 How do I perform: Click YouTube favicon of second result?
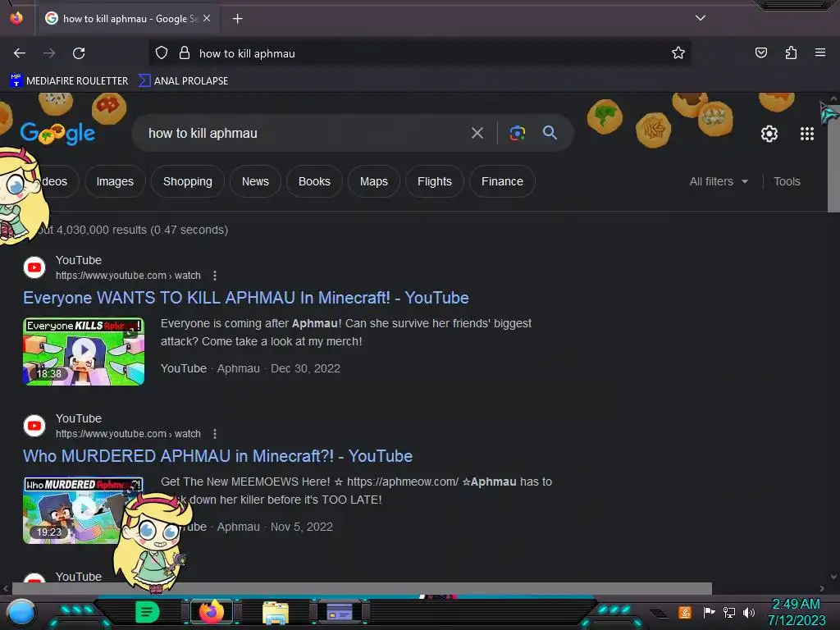tap(34, 426)
